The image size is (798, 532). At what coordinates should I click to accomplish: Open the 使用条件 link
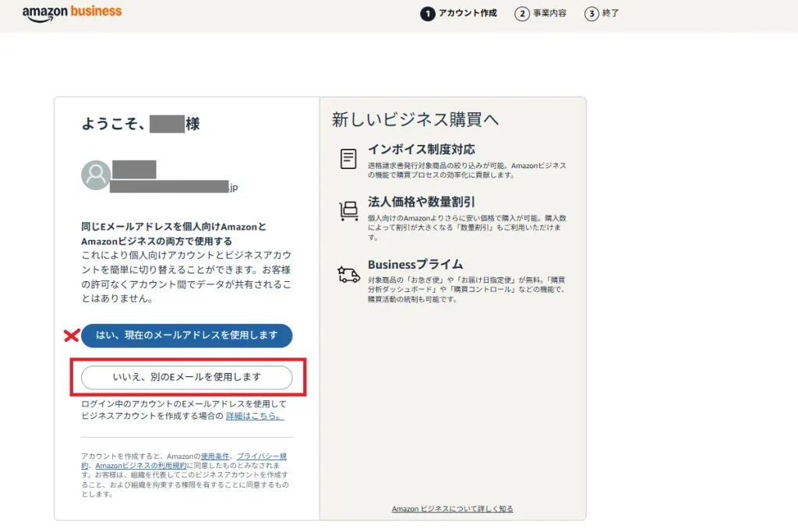[215, 456]
